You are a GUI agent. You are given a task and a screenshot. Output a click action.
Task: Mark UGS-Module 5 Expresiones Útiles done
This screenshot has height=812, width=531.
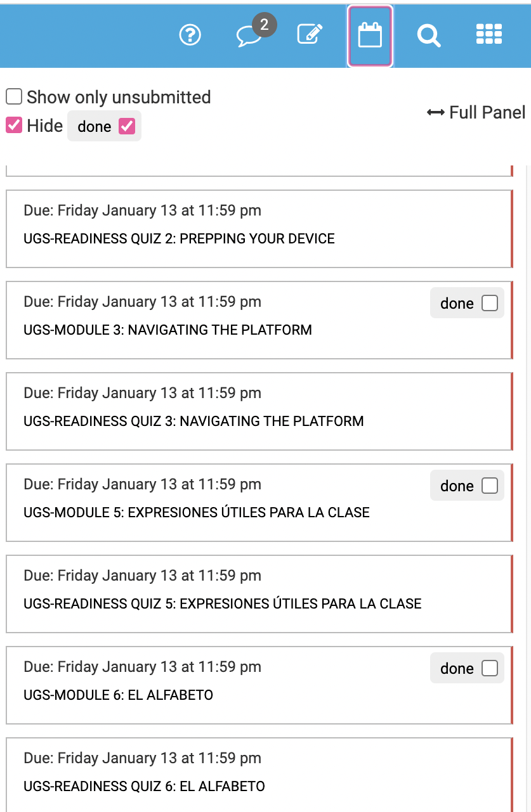click(x=490, y=486)
